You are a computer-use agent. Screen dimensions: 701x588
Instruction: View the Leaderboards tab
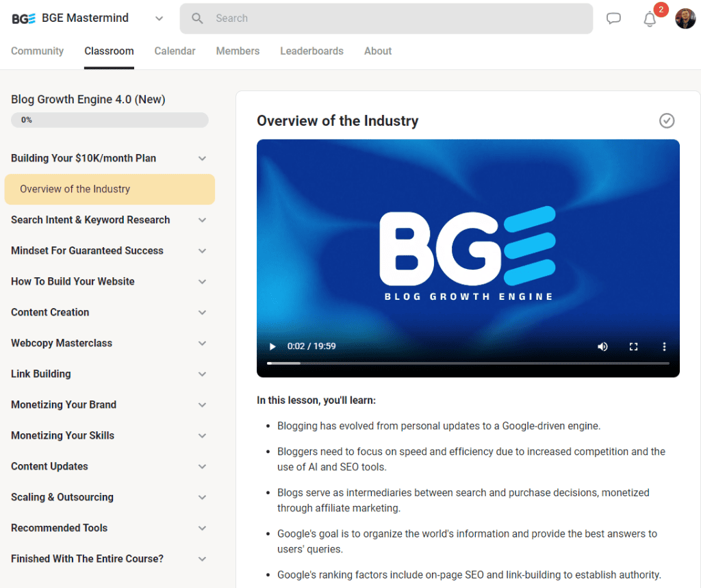coord(311,51)
